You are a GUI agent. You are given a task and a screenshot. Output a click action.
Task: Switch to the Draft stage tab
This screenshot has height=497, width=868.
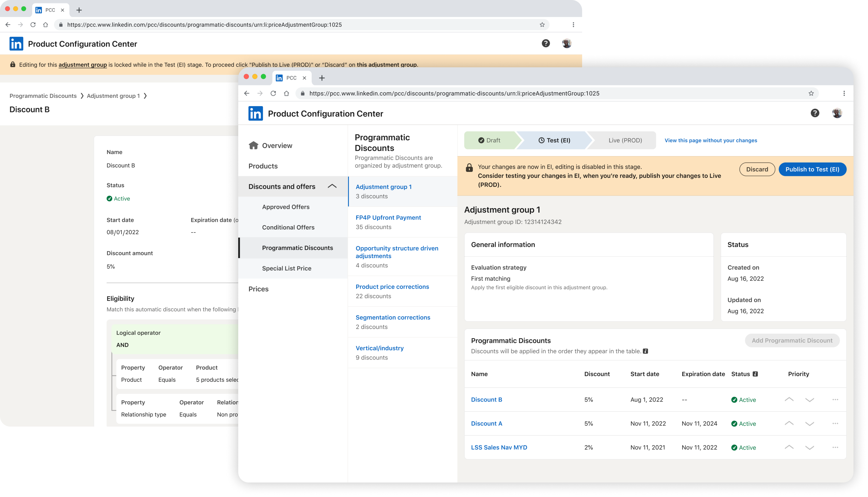(x=489, y=140)
